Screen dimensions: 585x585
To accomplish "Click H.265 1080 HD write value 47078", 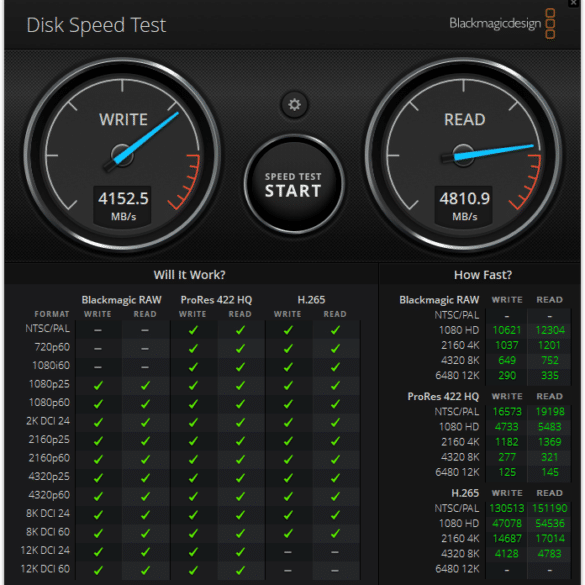I will click(507, 523).
